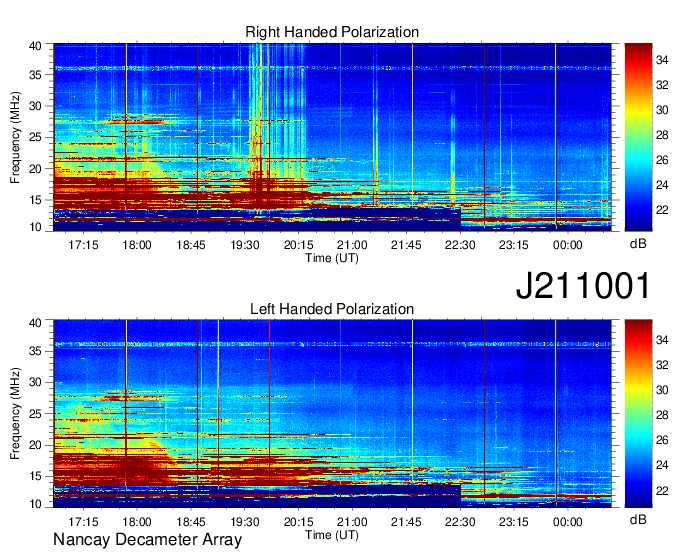The height and width of the screenshot is (552, 680).
Task: Click the Time (UT) label under the Right Handed plot
Action: tap(332, 258)
